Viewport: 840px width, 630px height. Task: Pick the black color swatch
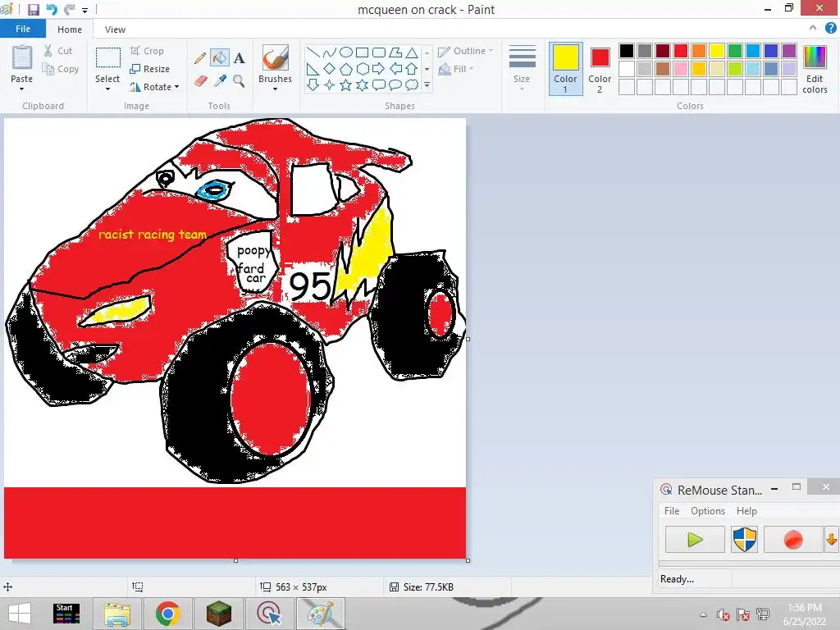(x=626, y=51)
